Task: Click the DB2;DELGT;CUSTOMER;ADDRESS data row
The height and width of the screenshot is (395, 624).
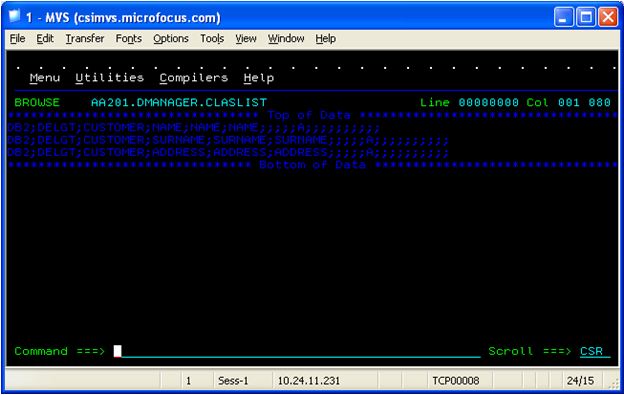Action: pyautogui.click(x=228, y=152)
